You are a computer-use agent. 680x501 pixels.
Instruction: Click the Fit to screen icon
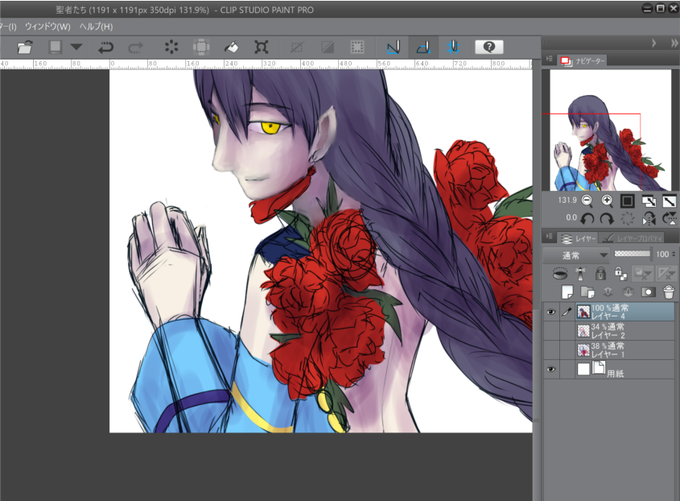coord(669,201)
